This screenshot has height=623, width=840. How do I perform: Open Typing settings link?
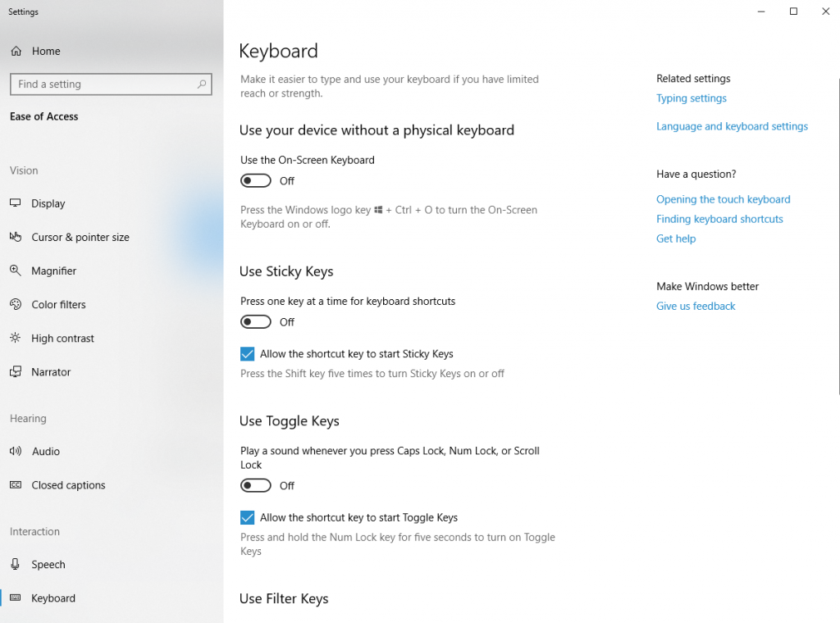pos(691,98)
